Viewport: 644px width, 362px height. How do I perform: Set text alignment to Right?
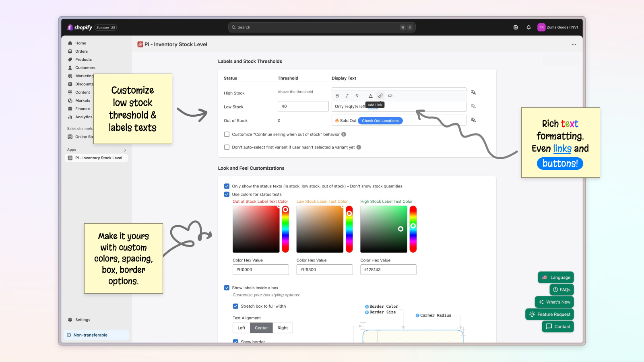point(283,328)
